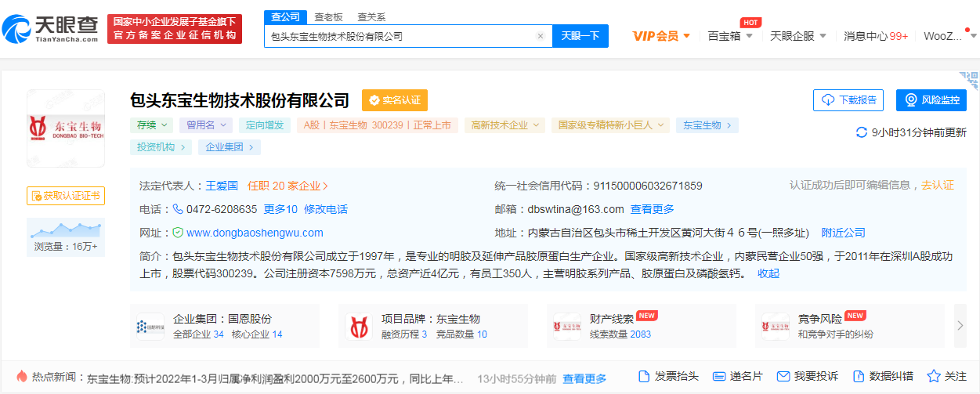The height and width of the screenshot is (394, 980).
Task: Open 线索数量 2083 link
Action: tap(620, 334)
